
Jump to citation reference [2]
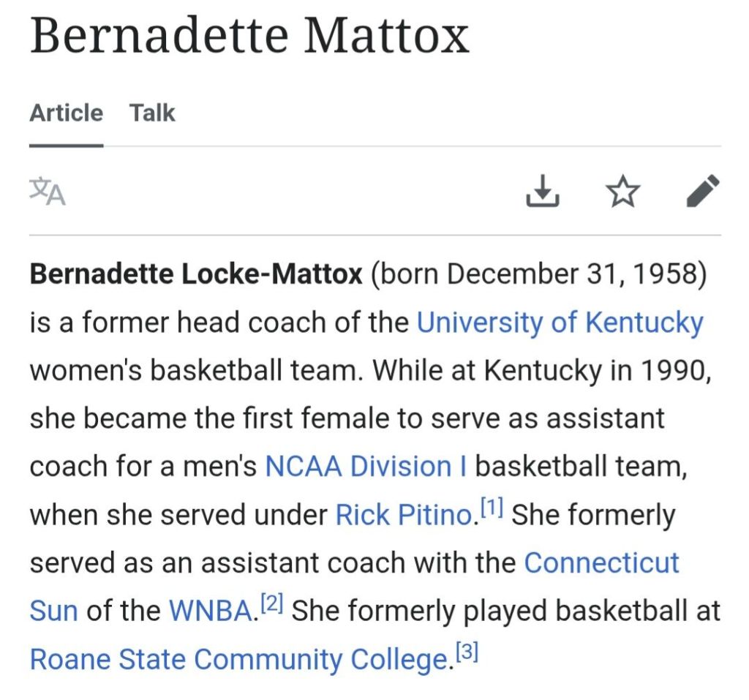click(x=271, y=604)
